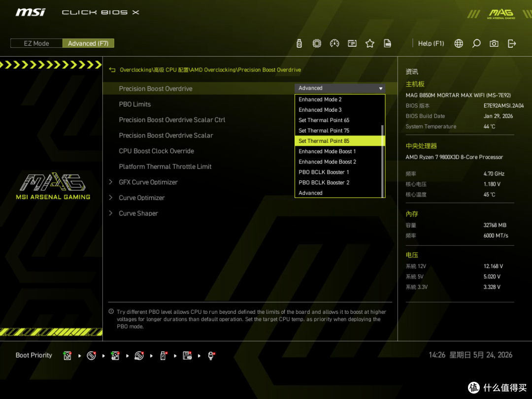This screenshot has height=399, width=532.
Task: Click the CPU frequency 4.70 GHz value
Action: (x=494, y=174)
